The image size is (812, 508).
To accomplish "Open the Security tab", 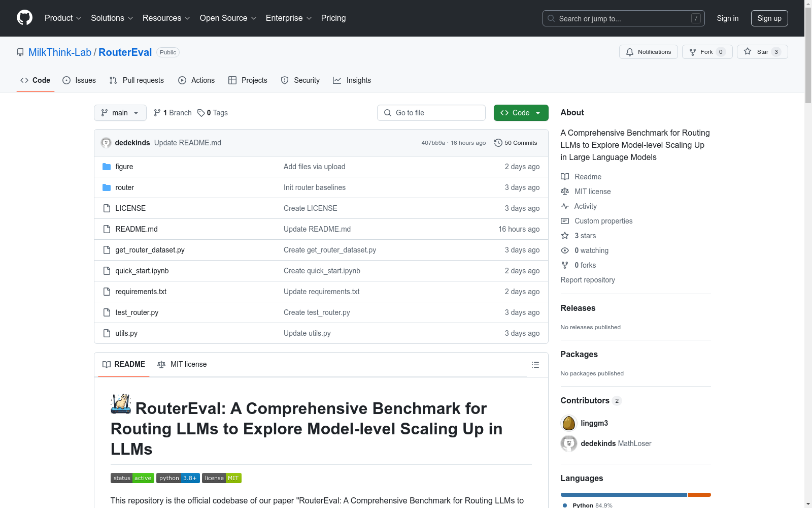I will [x=300, y=80].
